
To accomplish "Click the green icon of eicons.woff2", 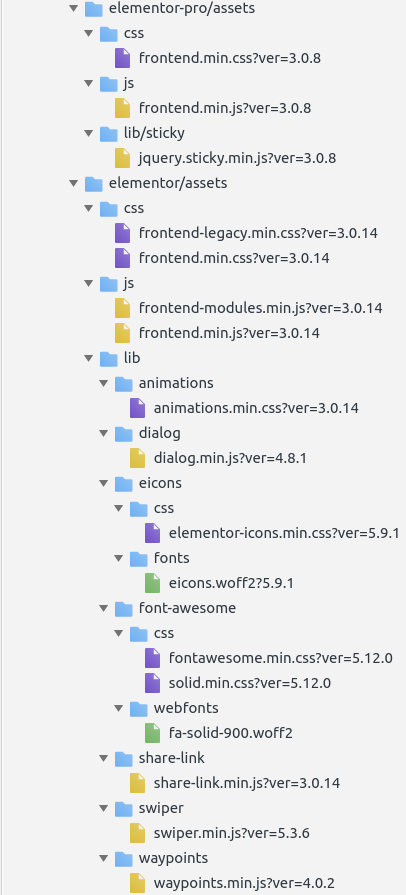I will pos(152,583).
